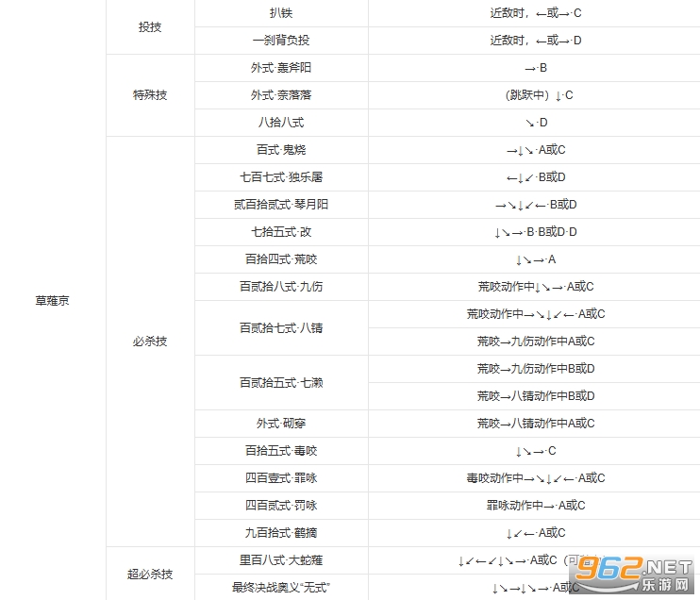700x600 pixels.
Task: Select the move name 百式·鬼烧
Action: tap(281, 150)
